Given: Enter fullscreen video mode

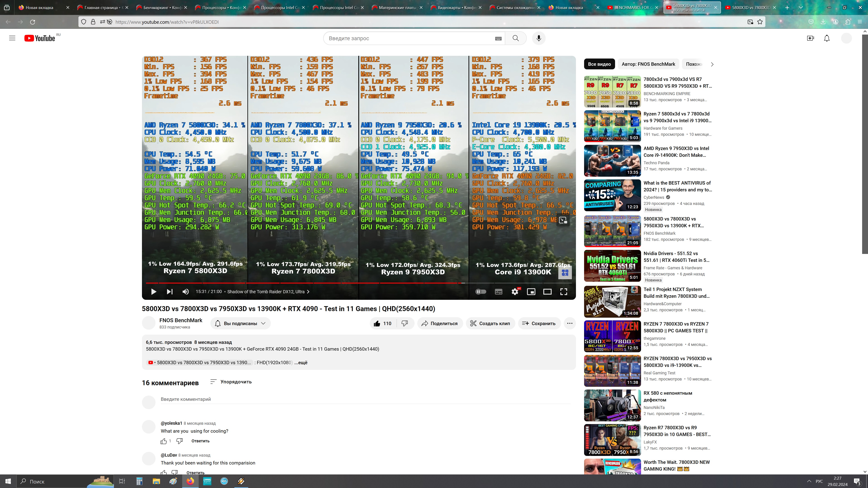Looking at the screenshot, I should tap(563, 292).
